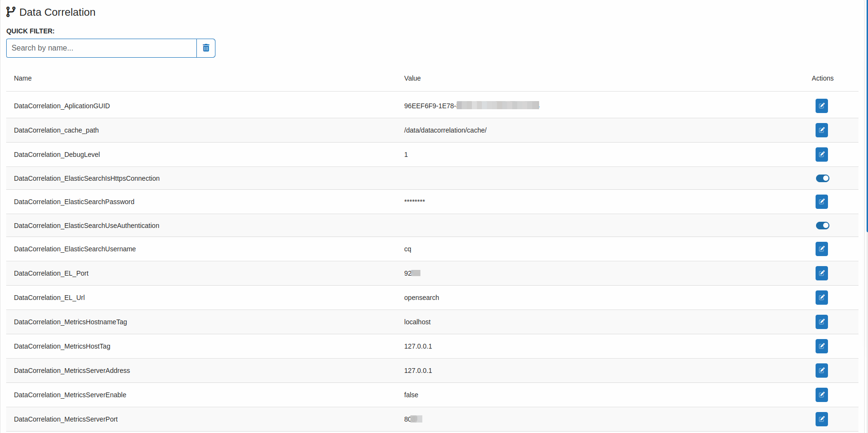Edit the DataCorrelation_EL_Url setting
The width and height of the screenshot is (868, 433).
coord(821,298)
